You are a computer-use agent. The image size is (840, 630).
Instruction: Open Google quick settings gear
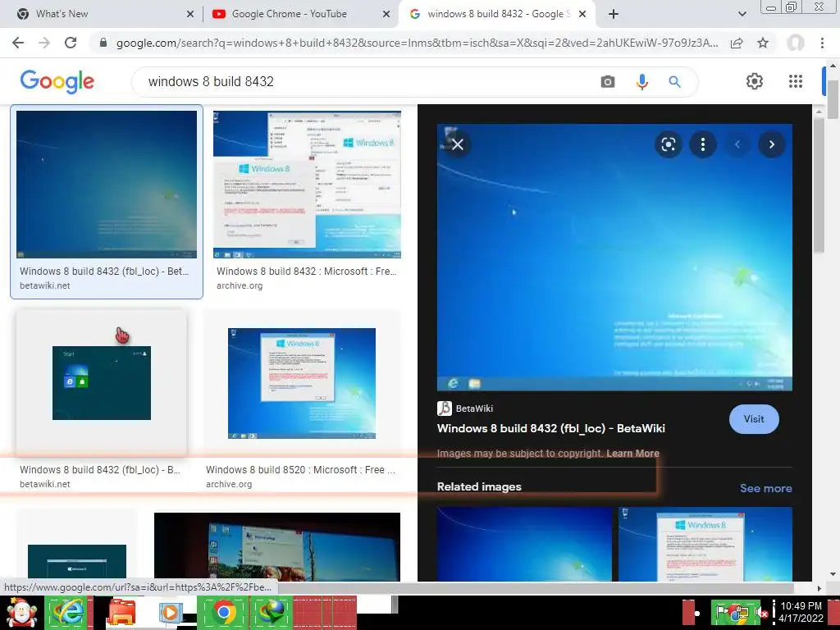pyautogui.click(x=755, y=81)
